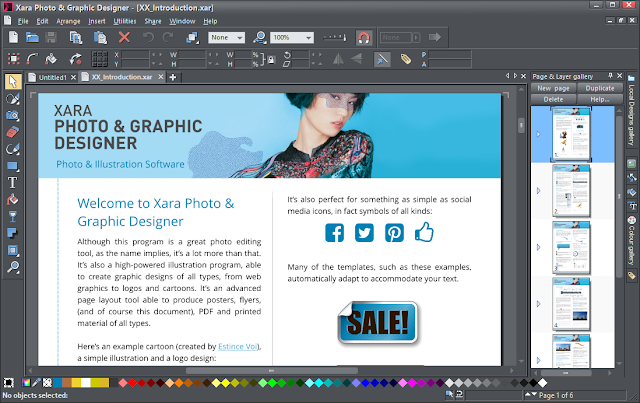Screen dimensions: 640x403
Task: Expand page 1 layers in gallery
Action: click(538, 134)
